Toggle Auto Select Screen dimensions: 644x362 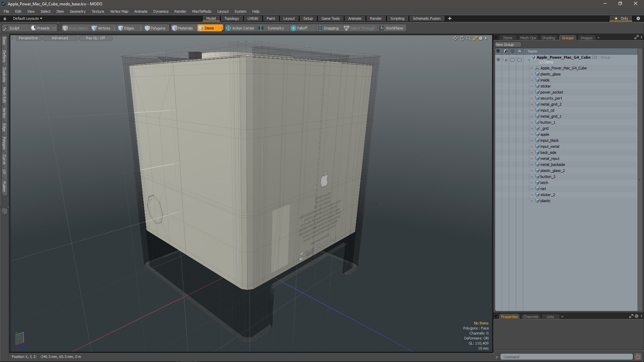point(75,28)
